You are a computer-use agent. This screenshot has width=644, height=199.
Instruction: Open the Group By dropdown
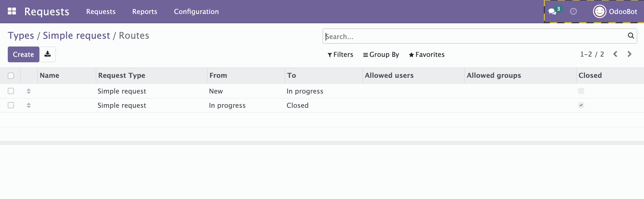click(381, 55)
